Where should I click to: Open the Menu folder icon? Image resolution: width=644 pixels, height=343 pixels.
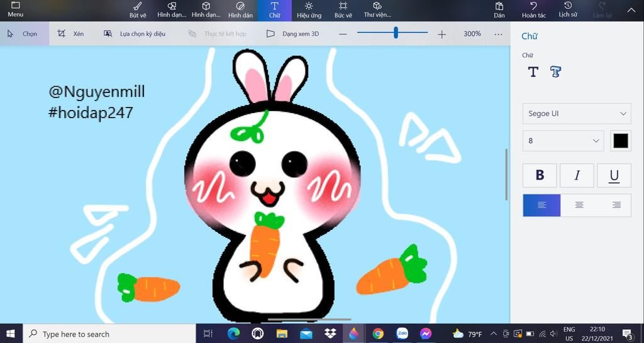[x=15, y=10]
